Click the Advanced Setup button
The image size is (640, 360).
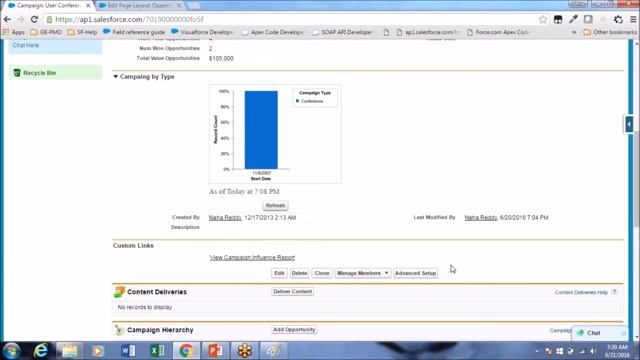click(x=416, y=273)
